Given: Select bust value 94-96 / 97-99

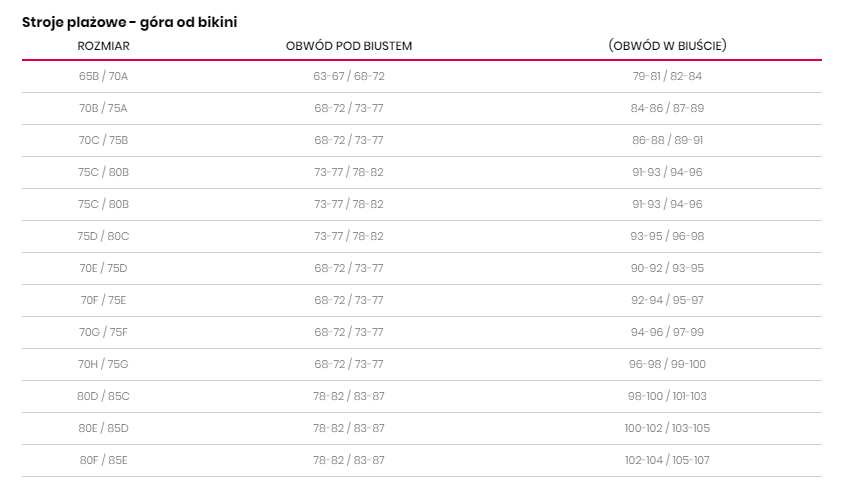Looking at the screenshot, I should 667,332.
